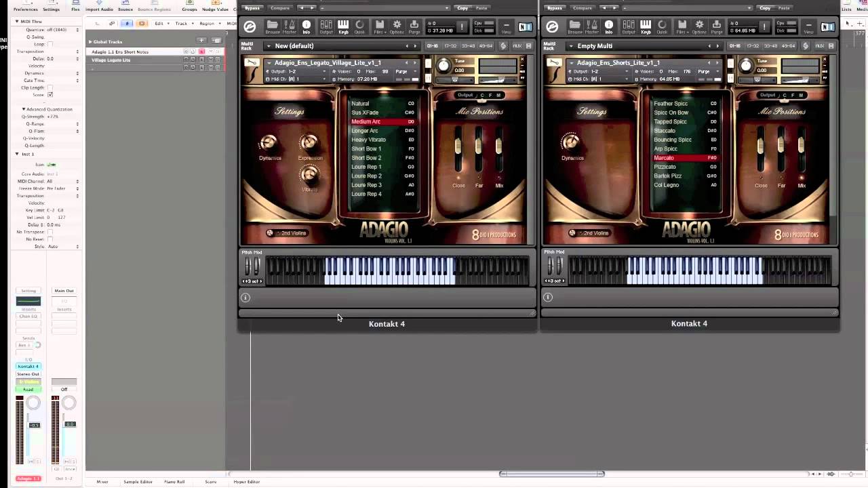
Task: Toggle No Reset checkbox in Inst 1
Action: point(50,239)
